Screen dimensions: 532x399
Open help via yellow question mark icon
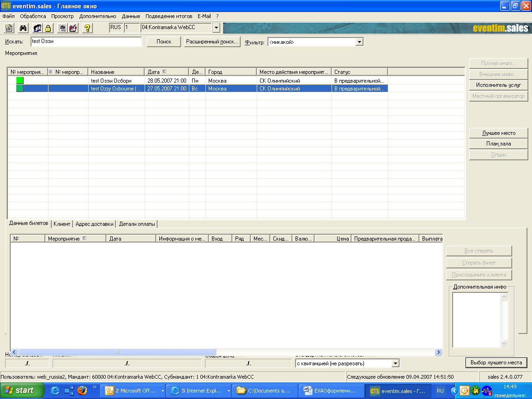point(87,28)
